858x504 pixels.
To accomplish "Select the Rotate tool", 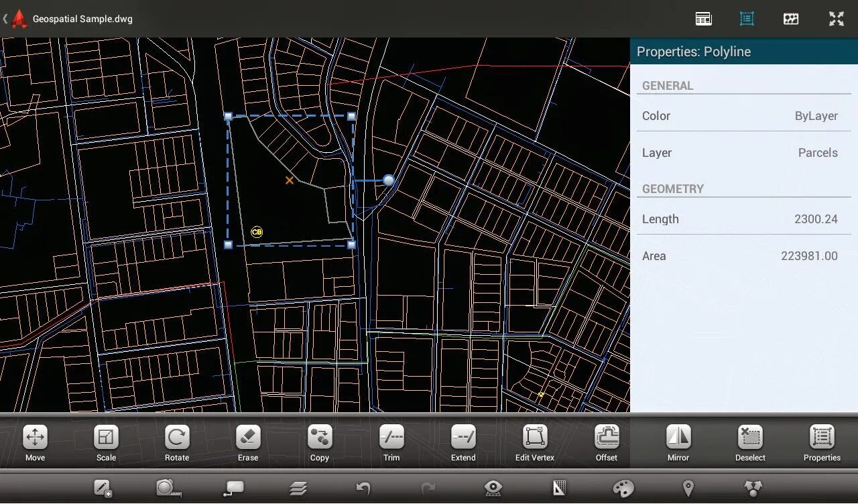I will click(177, 443).
